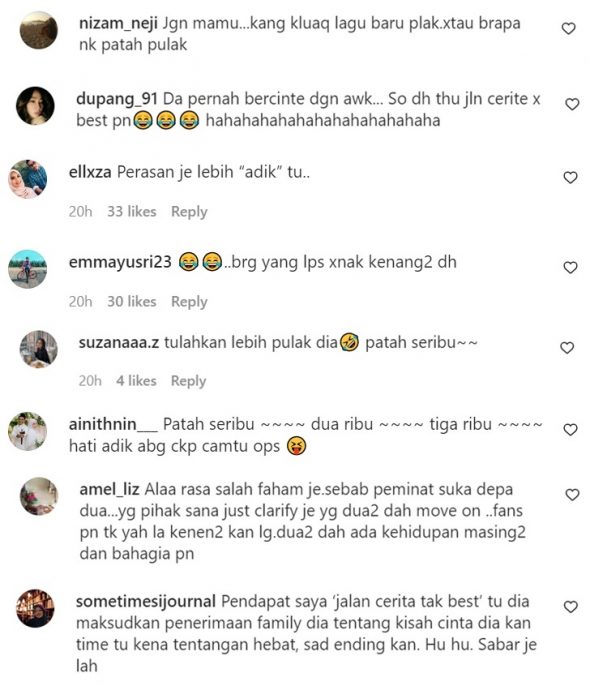590x686 pixels.
Task: Like nizam_neji's comment with the heart icon
Action: click(568, 29)
